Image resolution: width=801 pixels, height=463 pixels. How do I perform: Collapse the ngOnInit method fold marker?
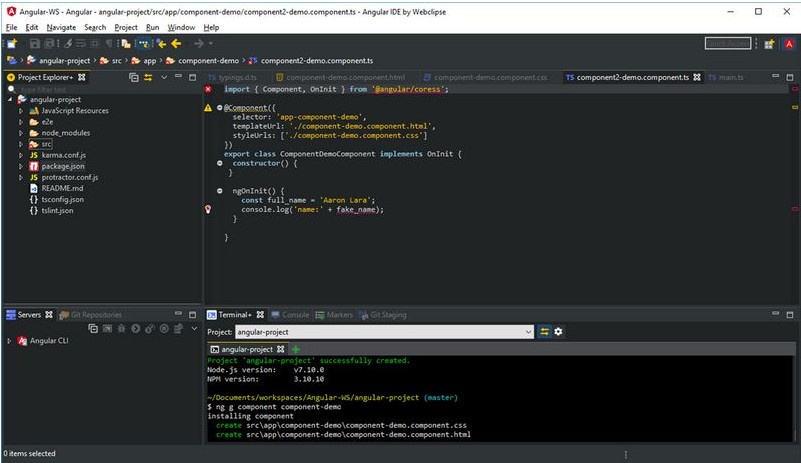219,190
